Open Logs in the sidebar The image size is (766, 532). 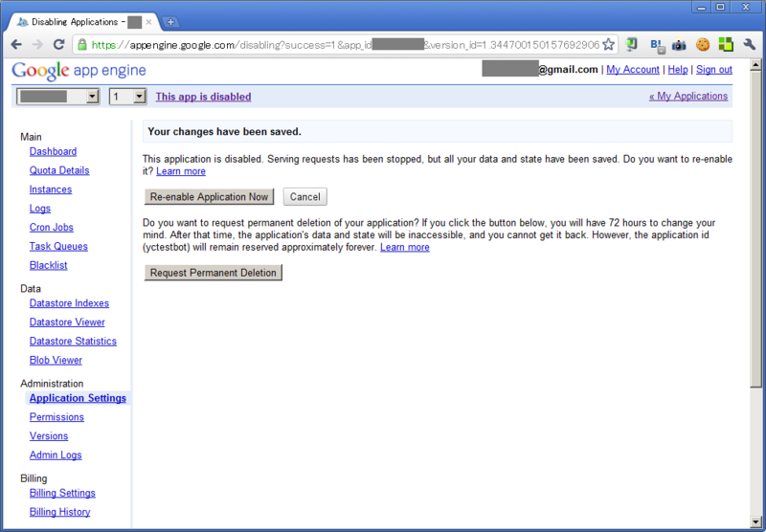click(39, 209)
